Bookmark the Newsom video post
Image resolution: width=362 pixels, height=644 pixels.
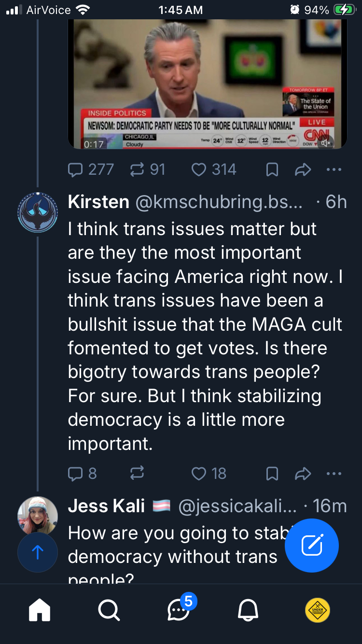point(272,169)
